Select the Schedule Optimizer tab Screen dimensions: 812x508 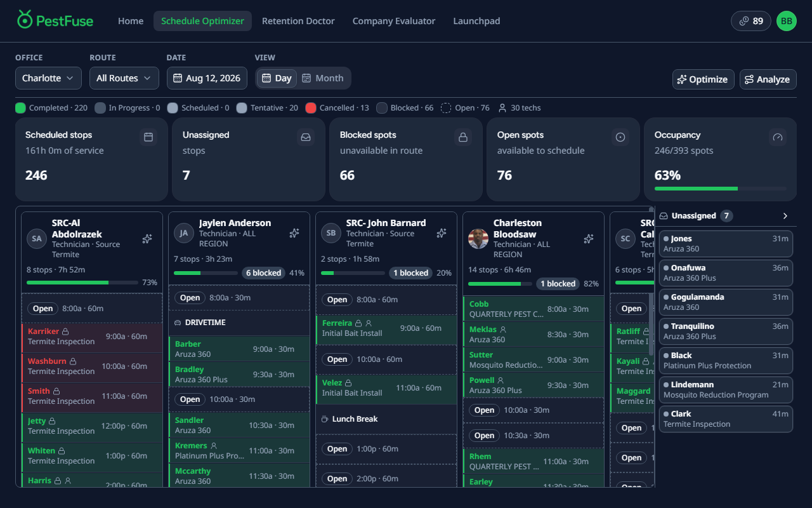click(202, 21)
